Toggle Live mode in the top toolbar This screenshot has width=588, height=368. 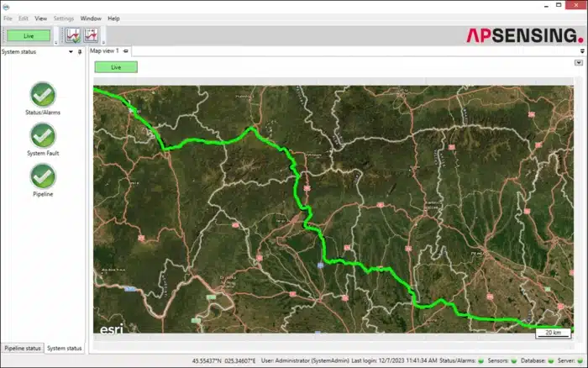(x=29, y=35)
